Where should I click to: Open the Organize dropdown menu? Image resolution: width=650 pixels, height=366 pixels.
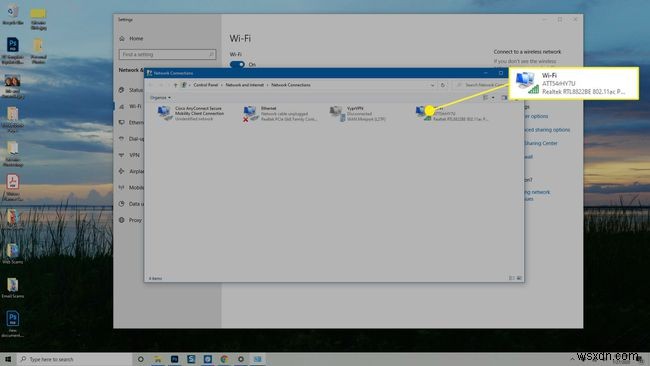coord(160,98)
